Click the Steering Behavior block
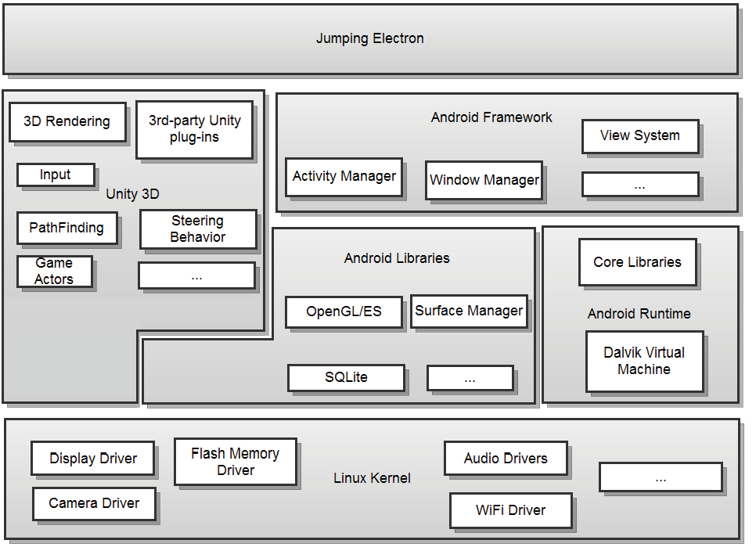This screenshot has width=756, height=558. point(197,229)
